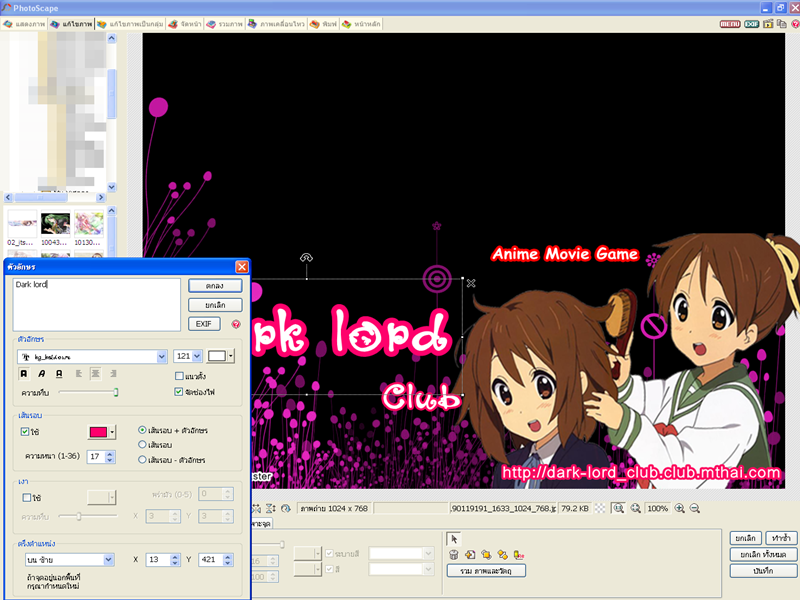Open the จัดหน้า page tab
The width and height of the screenshot is (800, 600).
click(185, 24)
